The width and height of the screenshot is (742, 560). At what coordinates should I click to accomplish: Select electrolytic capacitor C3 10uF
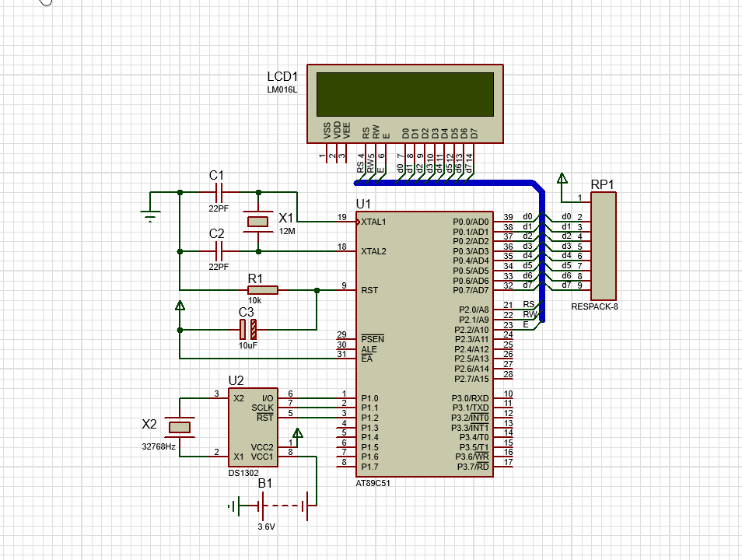pyautogui.click(x=248, y=330)
